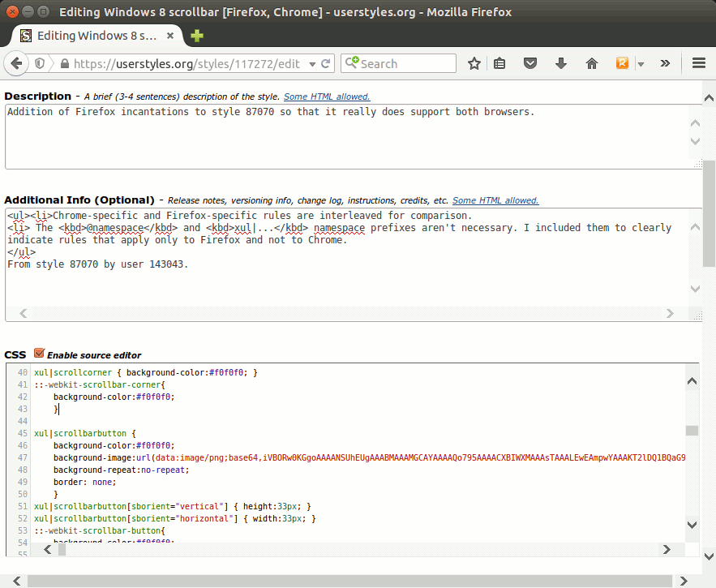
Task: Click page horizontal scroll left arrow
Action: coord(16,581)
